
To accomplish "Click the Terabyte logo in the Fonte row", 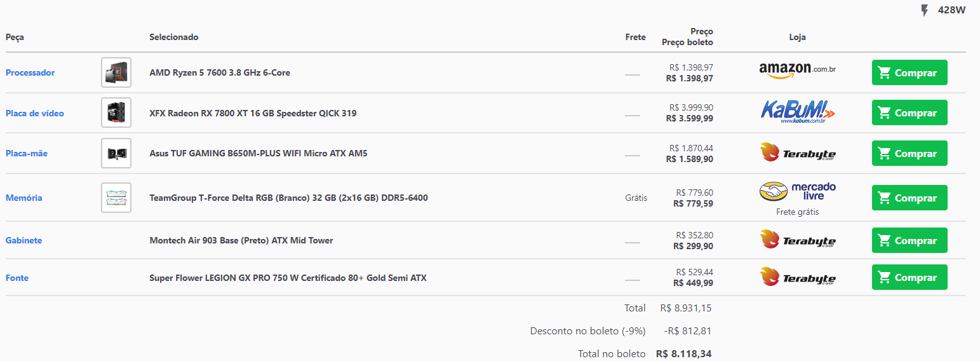I will click(x=797, y=277).
